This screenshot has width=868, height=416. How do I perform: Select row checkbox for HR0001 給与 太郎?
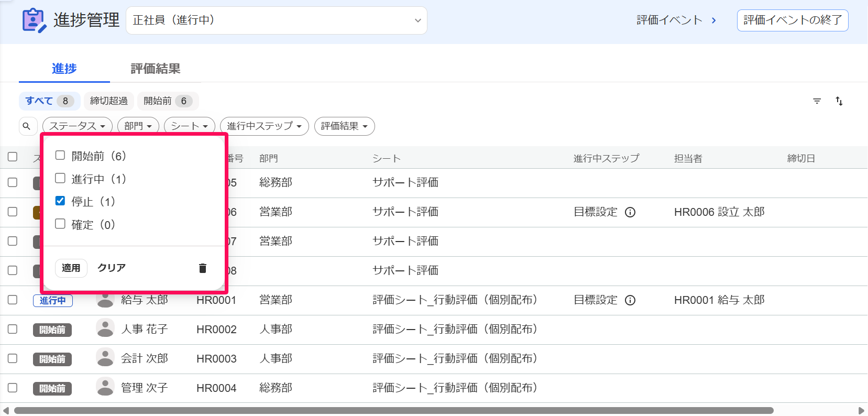[13, 300]
